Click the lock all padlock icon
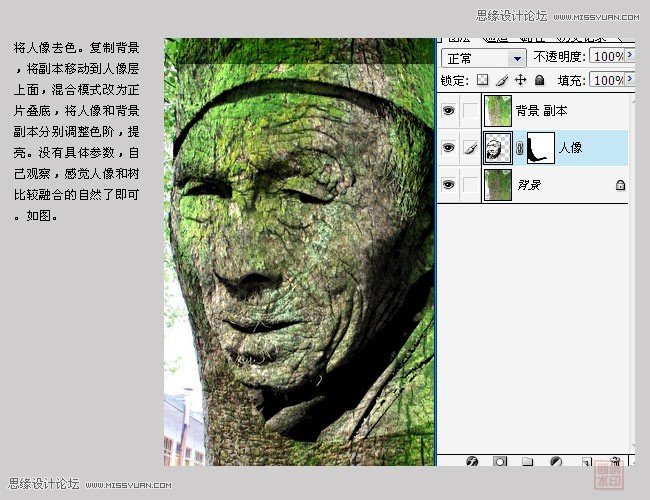Viewport: 650px width, 500px height. 539,80
